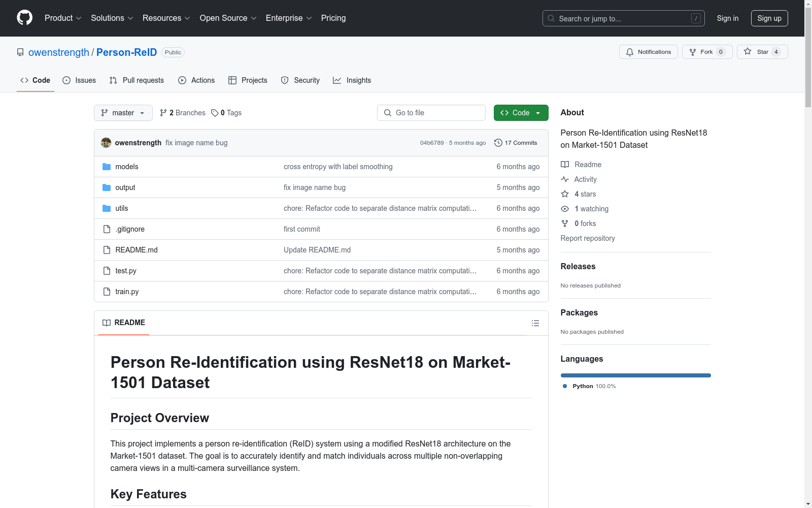The width and height of the screenshot is (812, 508).
Task: Open the Solutions menu
Action: pyautogui.click(x=112, y=18)
